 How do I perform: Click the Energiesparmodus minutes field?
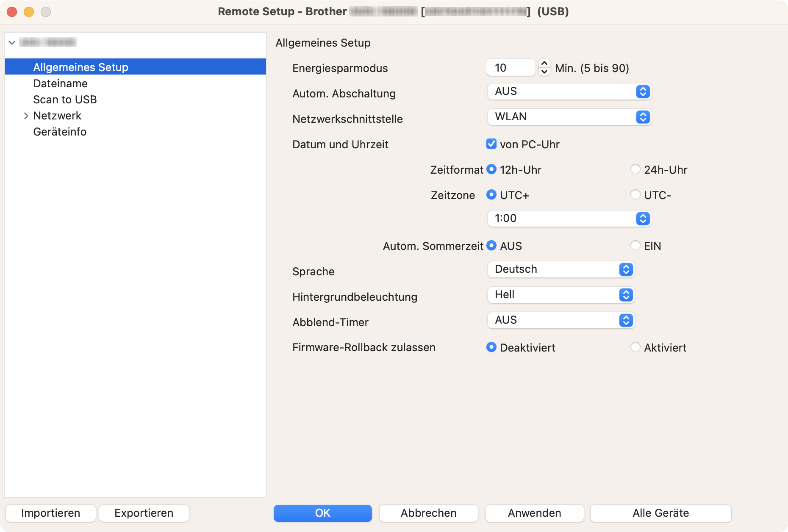point(511,68)
